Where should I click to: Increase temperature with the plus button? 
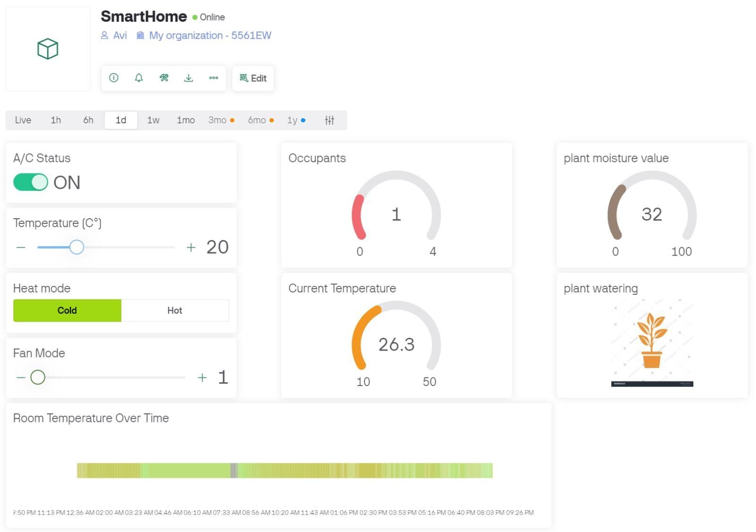click(191, 247)
